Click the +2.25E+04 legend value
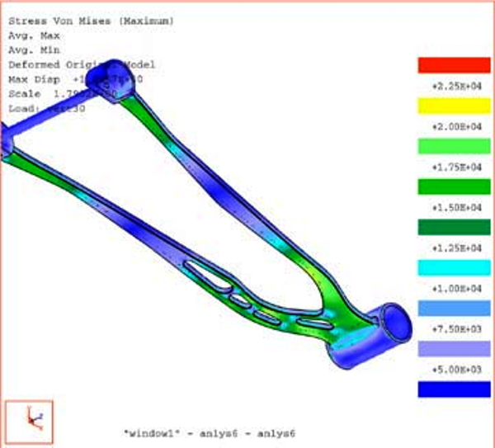 [x=456, y=86]
